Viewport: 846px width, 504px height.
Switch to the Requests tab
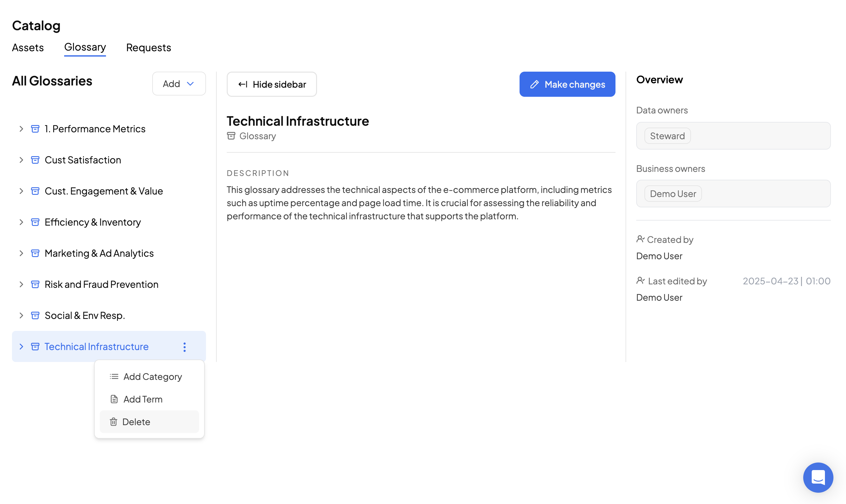(x=148, y=47)
